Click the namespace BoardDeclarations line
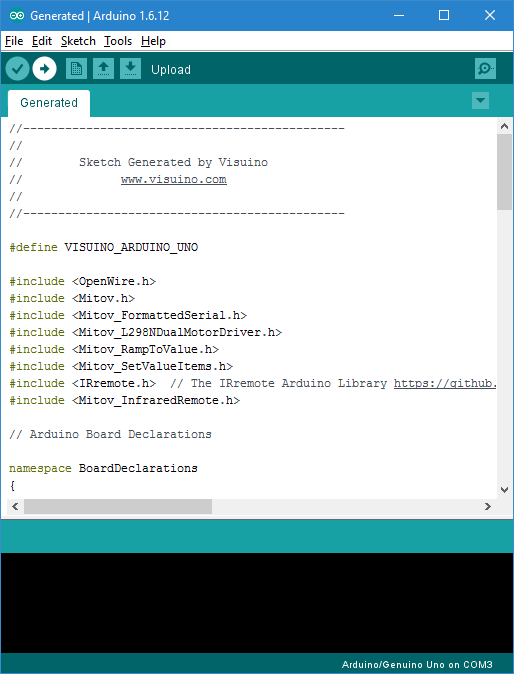Image resolution: width=514 pixels, height=674 pixels. 103,468
